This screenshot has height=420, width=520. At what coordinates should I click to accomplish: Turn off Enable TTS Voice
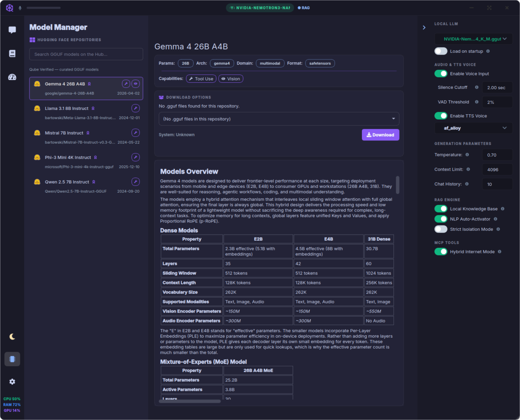click(441, 116)
